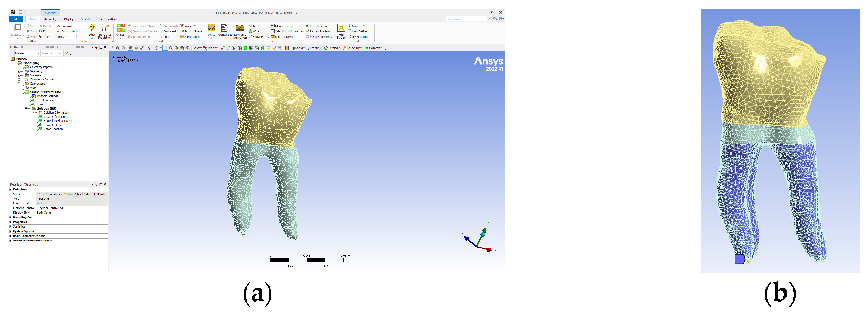Pin the Outline panel
Viewport: 868px width, 313px height.
click(x=96, y=47)
